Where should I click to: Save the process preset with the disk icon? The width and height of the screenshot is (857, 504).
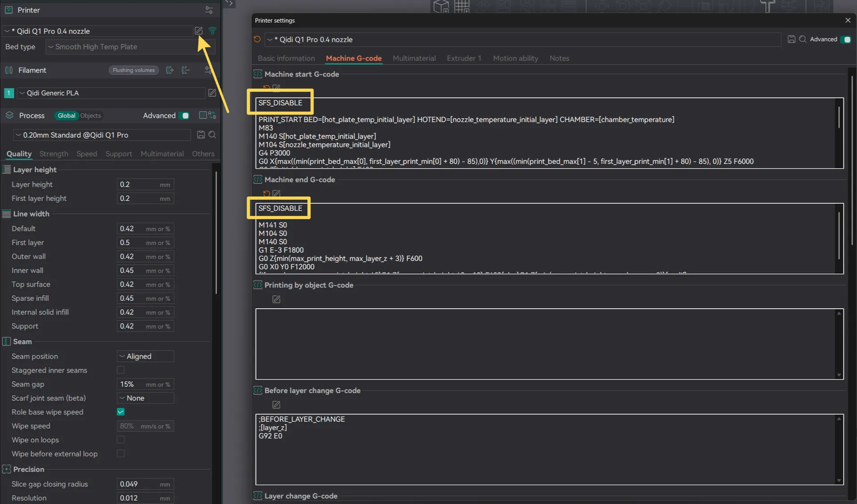(201, 135)
